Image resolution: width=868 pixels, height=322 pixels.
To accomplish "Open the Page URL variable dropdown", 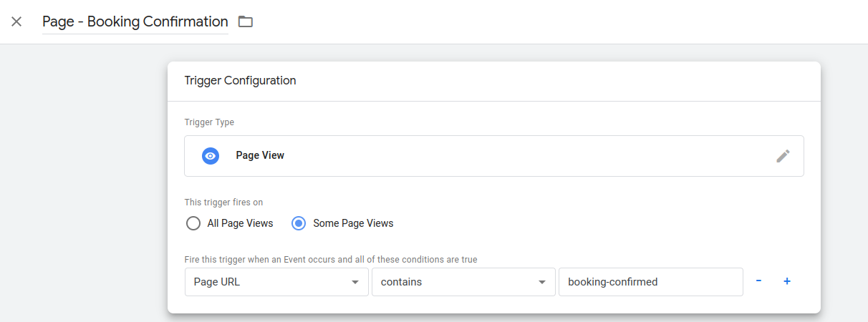I will (x=276, y=282).
